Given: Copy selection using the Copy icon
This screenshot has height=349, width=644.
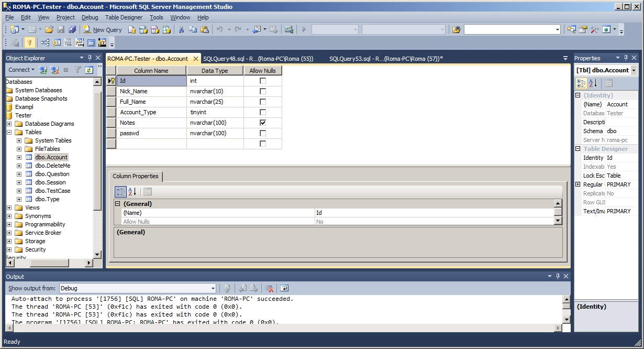Looking at the screenshot, I should pos(193,30).
